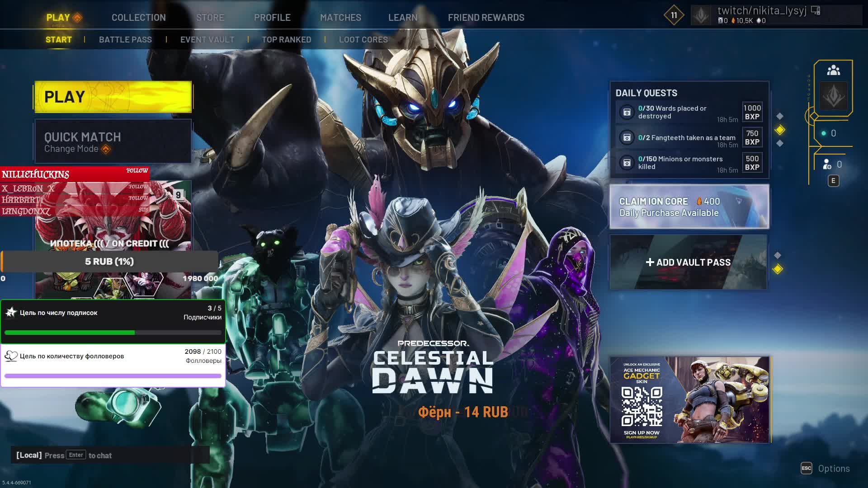Switch to the PROFILE tab
The image size is (868, 488).
(x=272, y=18)
